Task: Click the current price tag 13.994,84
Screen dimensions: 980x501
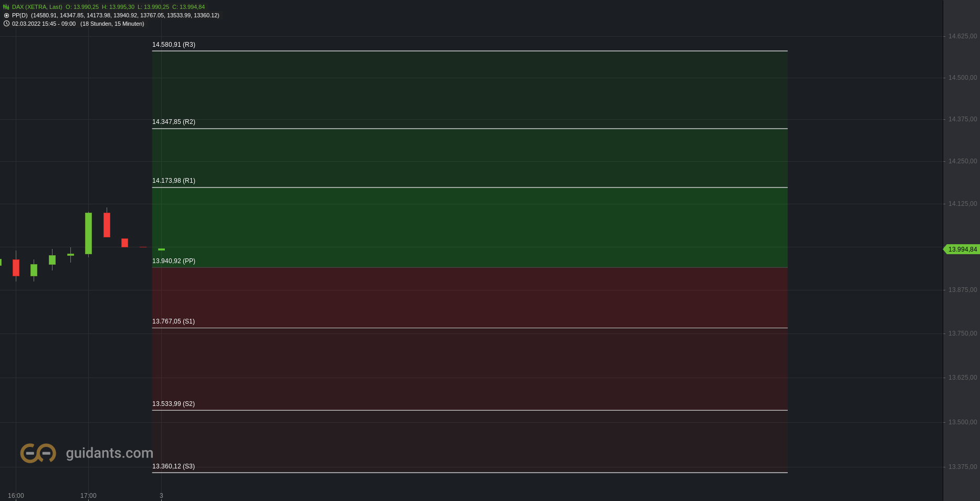Action: coord(962,249)
